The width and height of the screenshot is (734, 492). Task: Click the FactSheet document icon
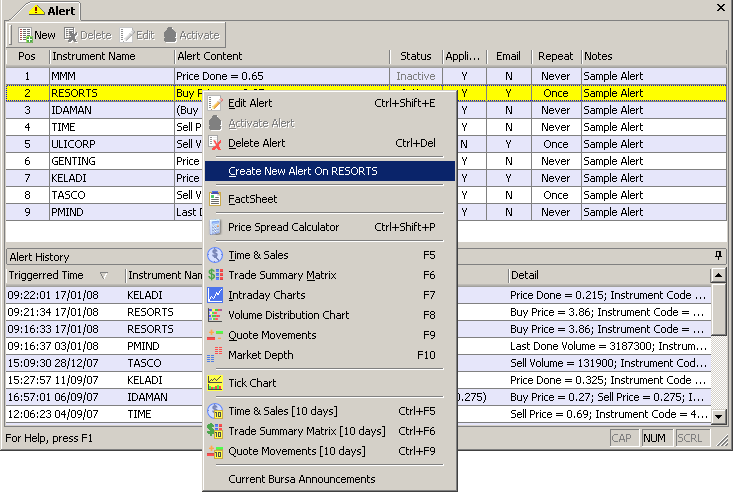[x=215, y=199]
